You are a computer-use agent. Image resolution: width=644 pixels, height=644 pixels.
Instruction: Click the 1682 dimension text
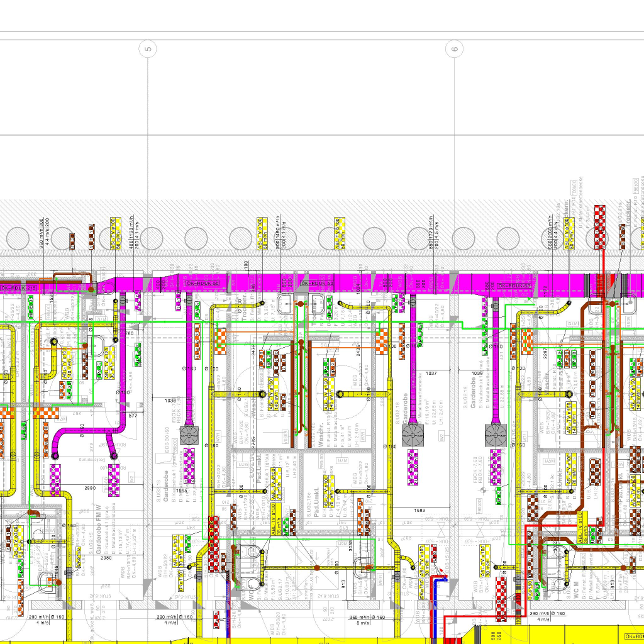coord(420,511)
